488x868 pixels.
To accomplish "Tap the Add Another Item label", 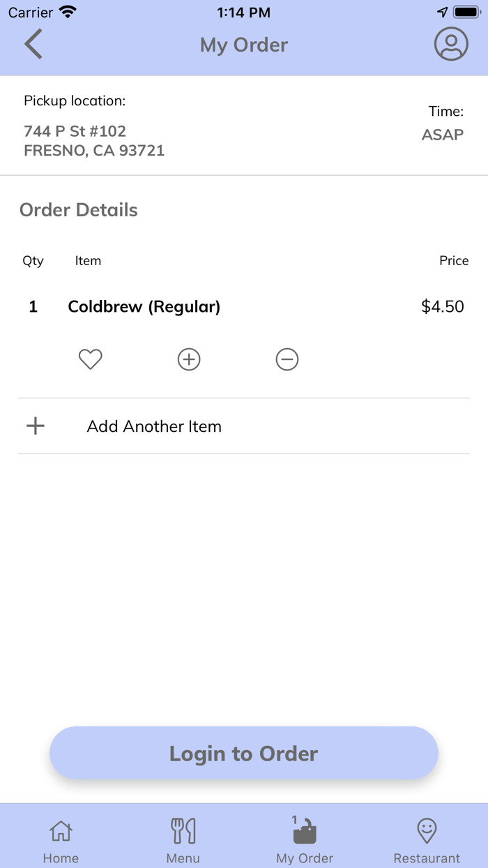I will [154, 426].
